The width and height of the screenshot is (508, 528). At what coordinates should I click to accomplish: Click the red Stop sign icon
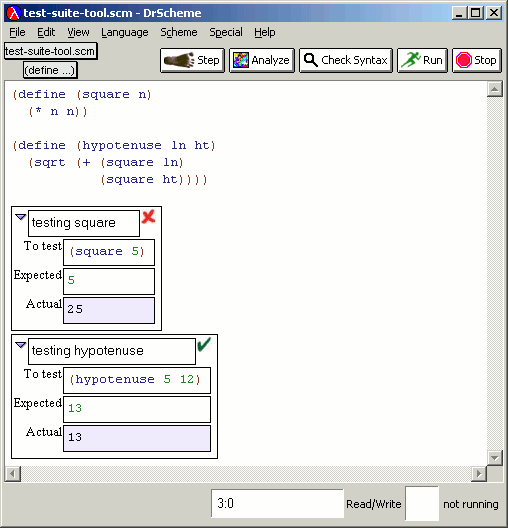click(464, 60)
